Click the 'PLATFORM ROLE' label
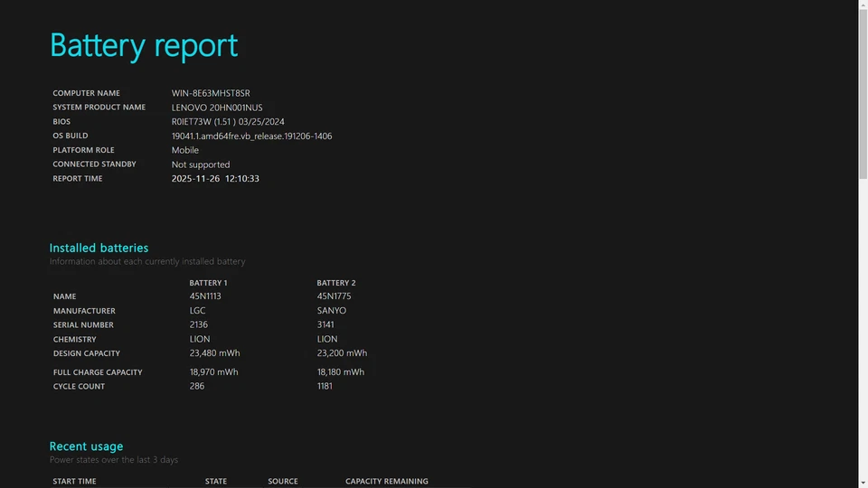The height and width of the screenshot is (488, 868). coord(83,150)
